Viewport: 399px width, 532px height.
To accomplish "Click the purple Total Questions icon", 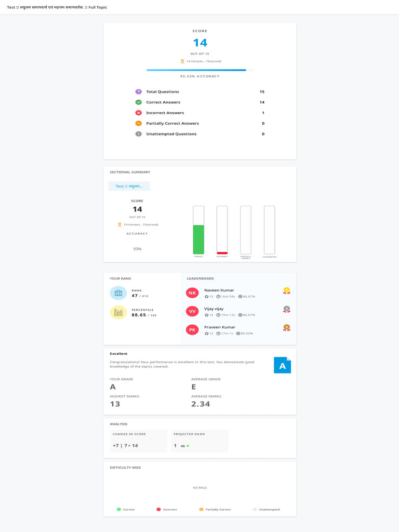I will 138,91.
